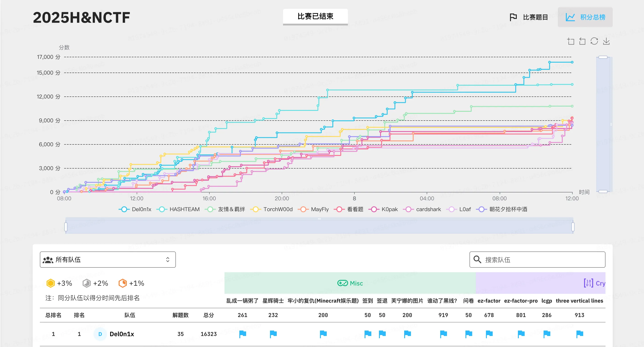This screenshot has width=644, height=347.
Task: Click the left handle of time range slider
Action: pos(66,227)
